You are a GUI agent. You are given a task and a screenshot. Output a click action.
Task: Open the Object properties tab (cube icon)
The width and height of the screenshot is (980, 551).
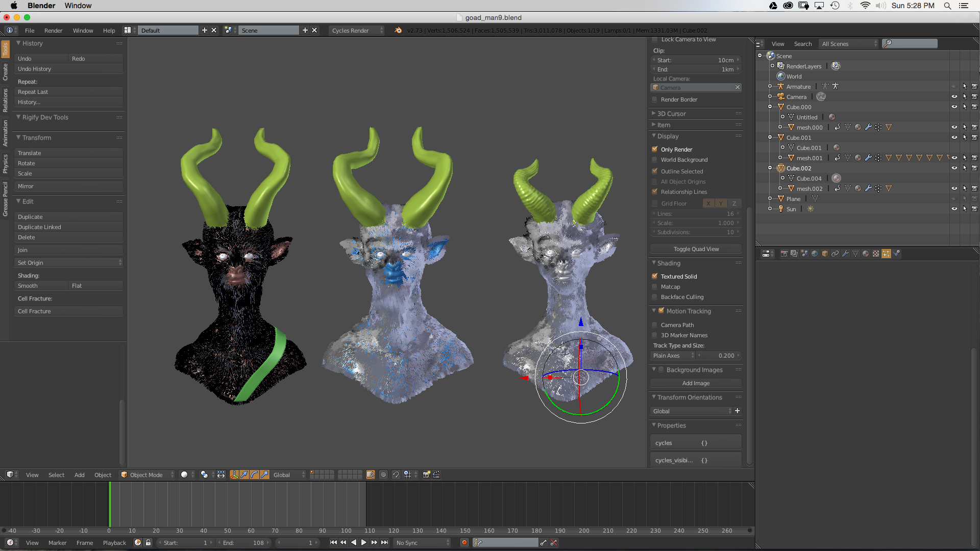click(x=825, y=254)
